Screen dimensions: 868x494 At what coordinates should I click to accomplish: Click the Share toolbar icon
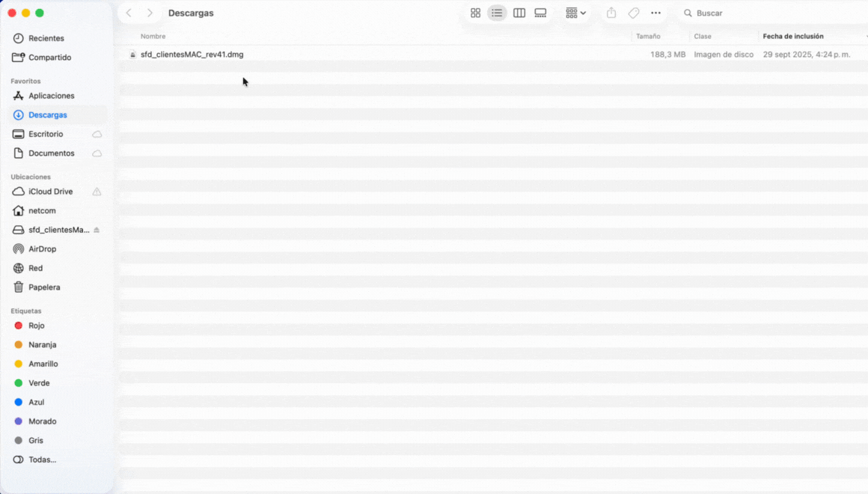(611, 13)
